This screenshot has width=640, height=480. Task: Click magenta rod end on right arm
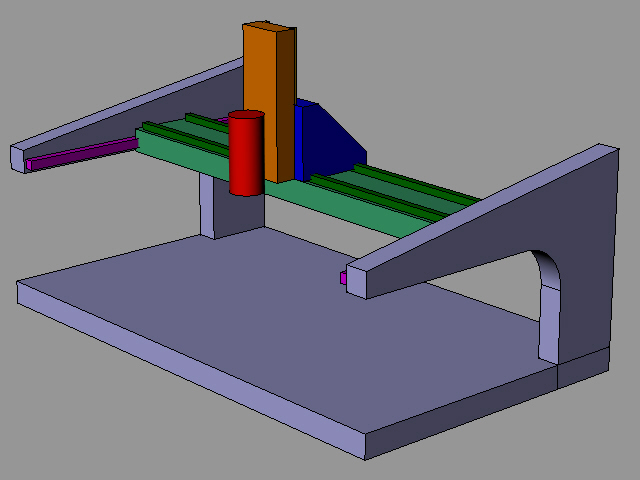pyautogui.click(x=344, y=279)
